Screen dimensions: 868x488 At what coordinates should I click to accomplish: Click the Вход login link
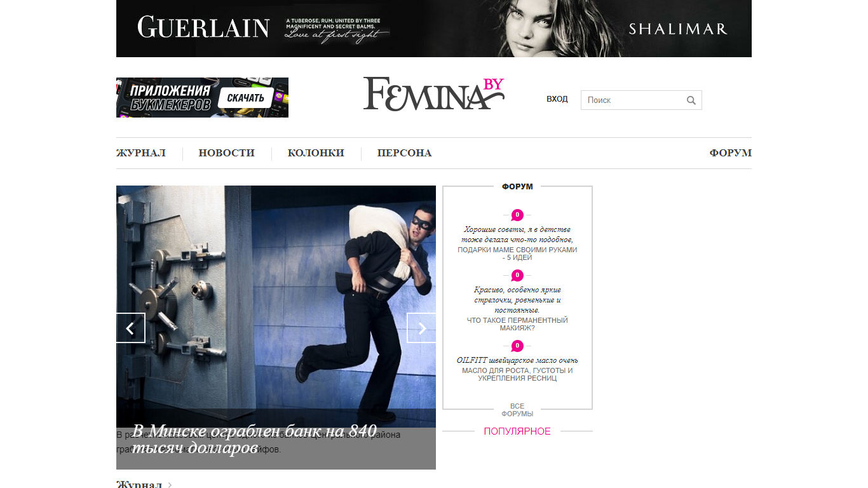point(557,99)
